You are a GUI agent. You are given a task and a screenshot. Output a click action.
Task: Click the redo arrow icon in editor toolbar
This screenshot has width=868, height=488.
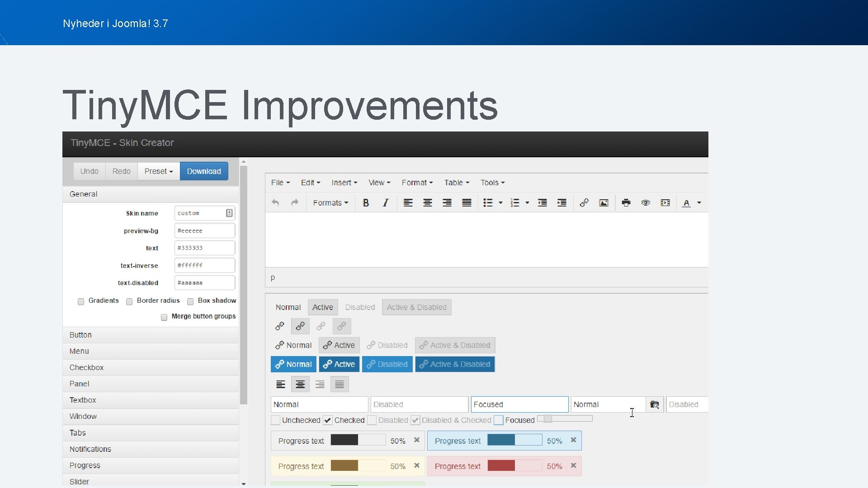[295, 203]
